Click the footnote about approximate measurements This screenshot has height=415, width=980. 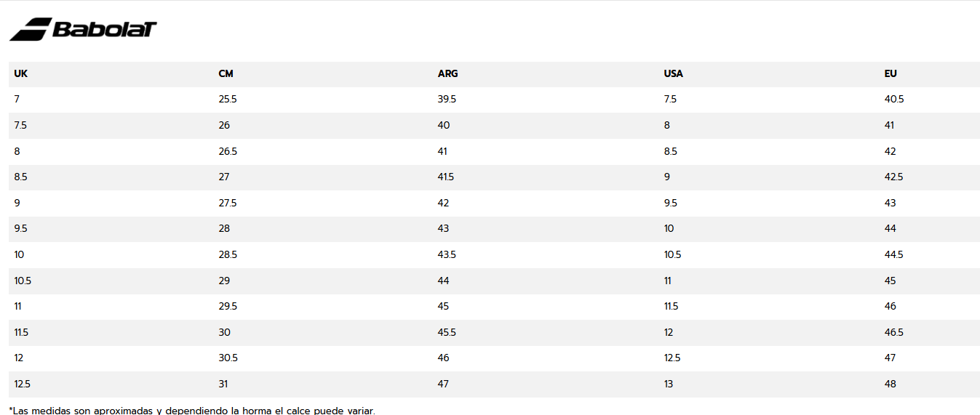coord(192,411)
